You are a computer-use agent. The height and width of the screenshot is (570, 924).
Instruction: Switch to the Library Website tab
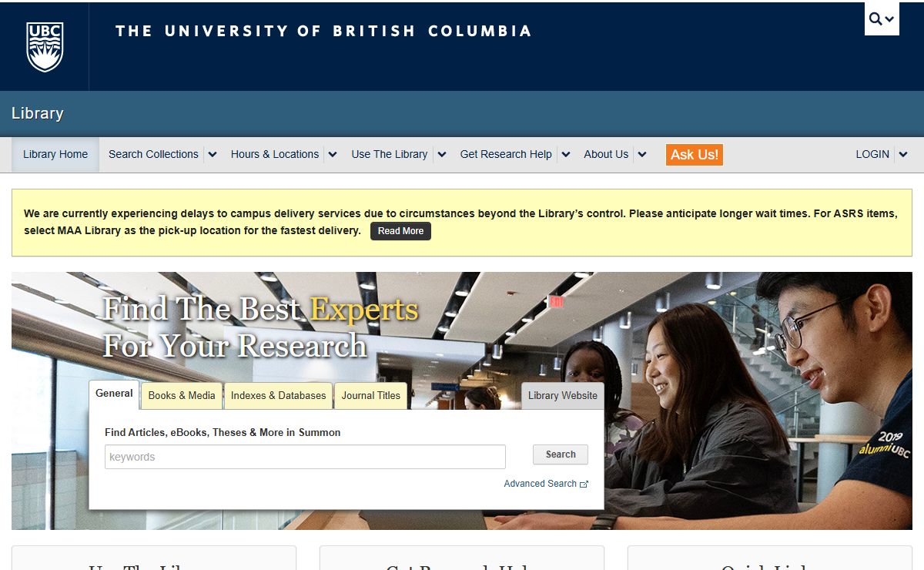point(563,396)
